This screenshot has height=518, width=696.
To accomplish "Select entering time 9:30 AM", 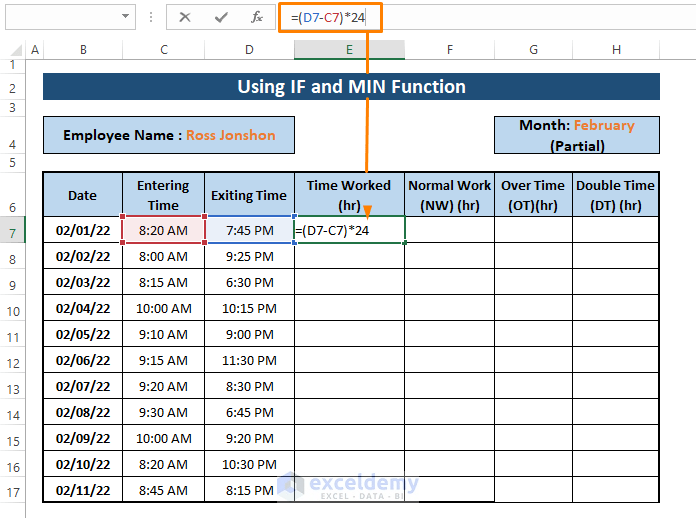I will (x=163, y=412).
